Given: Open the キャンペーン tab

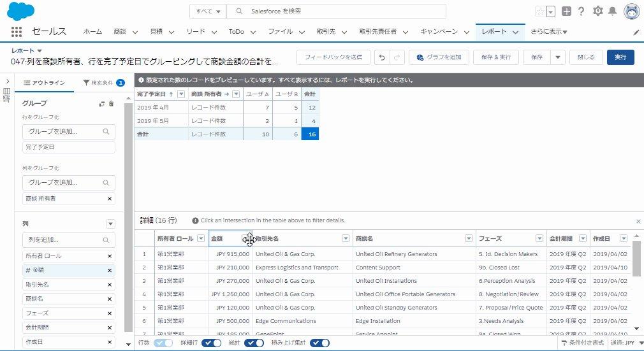Looking at the screenshot, I should [x=439, y=32].
